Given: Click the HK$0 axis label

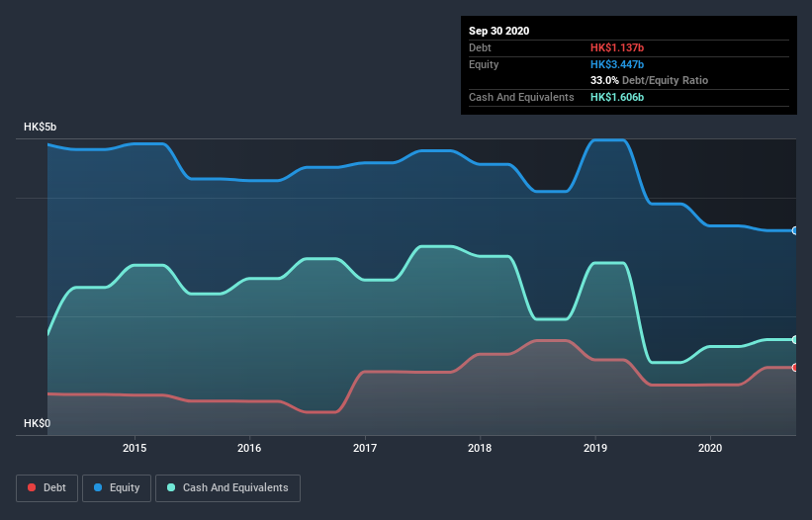Looking at the screenshot, I should [38, 424].
